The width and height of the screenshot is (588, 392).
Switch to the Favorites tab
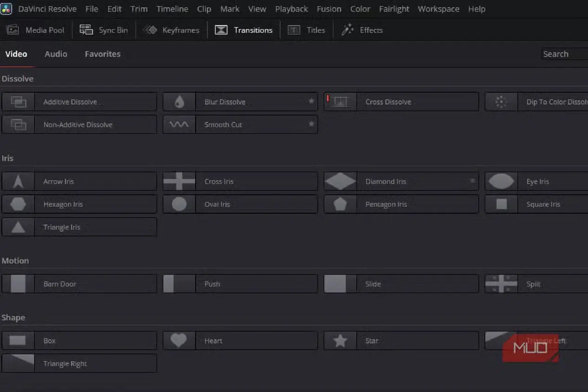(103, 54)
